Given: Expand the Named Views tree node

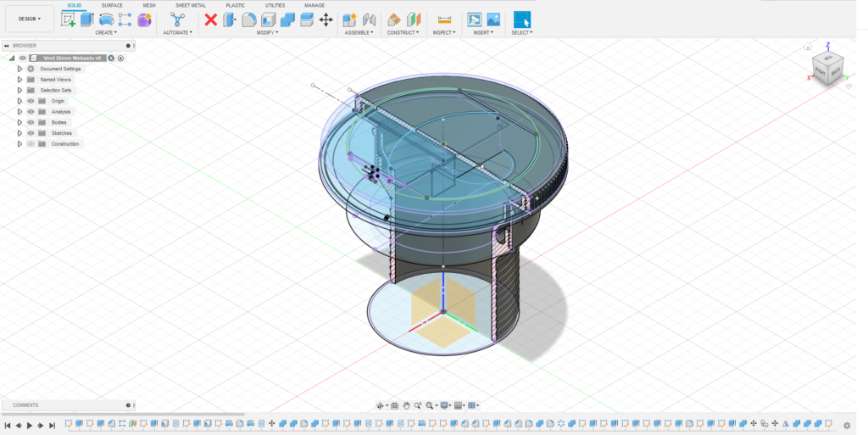Looking at the screenshot, I should [19, 79].
